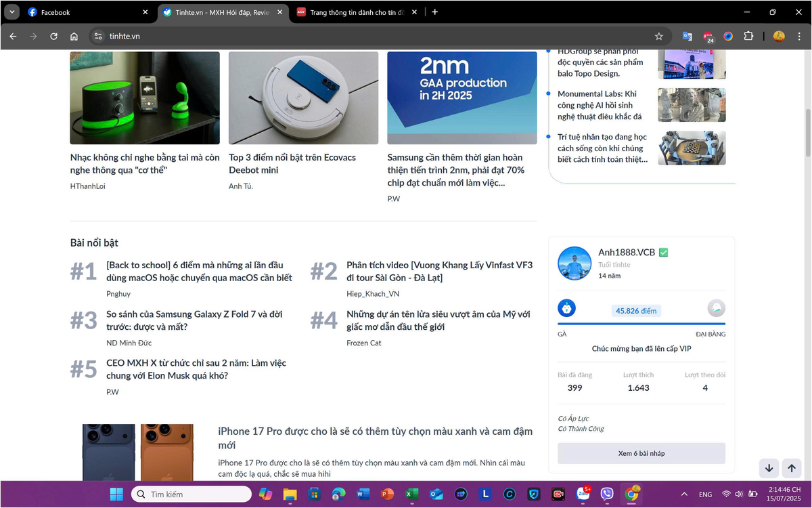Click the scroll-to-top arrow button

coord(791,468)
